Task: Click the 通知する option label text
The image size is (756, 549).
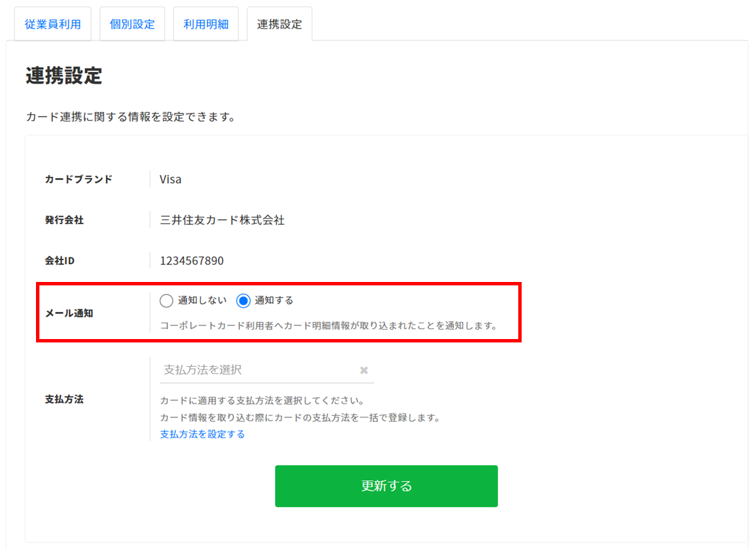Action: (274, 300)
